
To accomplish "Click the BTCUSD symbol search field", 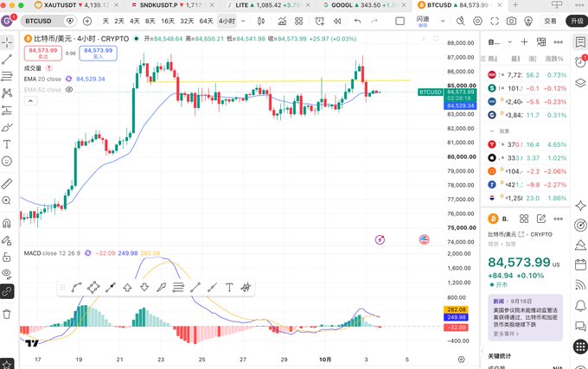I will click(42, 21).
